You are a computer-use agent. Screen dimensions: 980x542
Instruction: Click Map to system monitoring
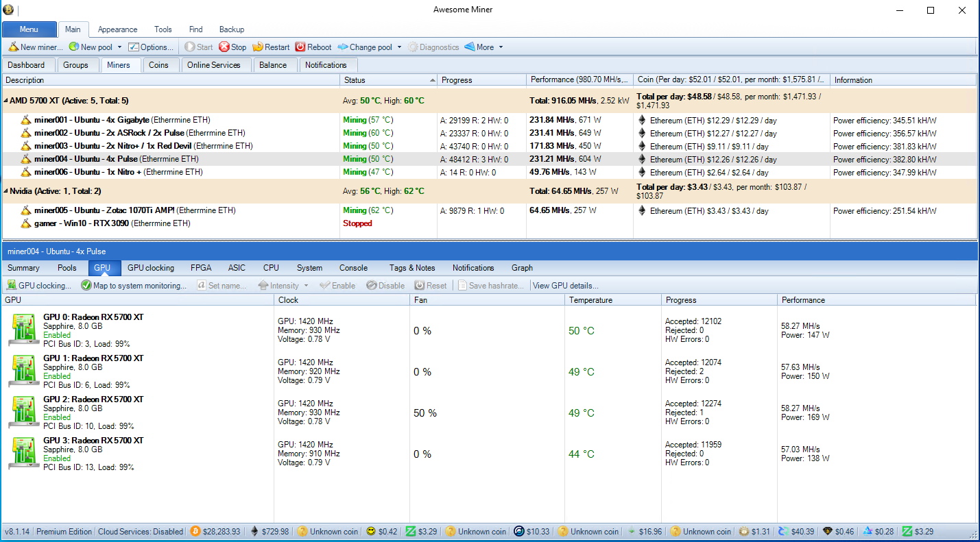(134, 286)
